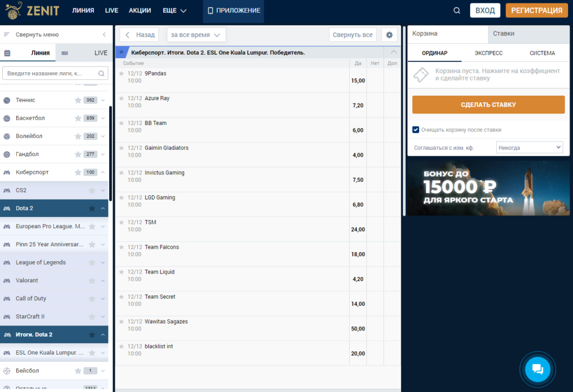Screen dimensions: 573x392
Task: Star the European Pro League item
Action: (92, 226)
